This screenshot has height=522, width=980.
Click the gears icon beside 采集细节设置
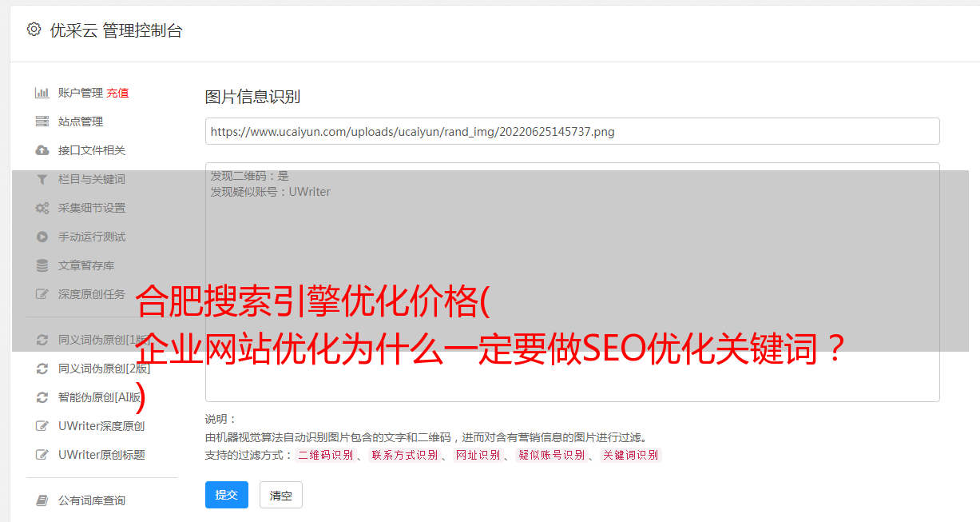click(42, 208)
